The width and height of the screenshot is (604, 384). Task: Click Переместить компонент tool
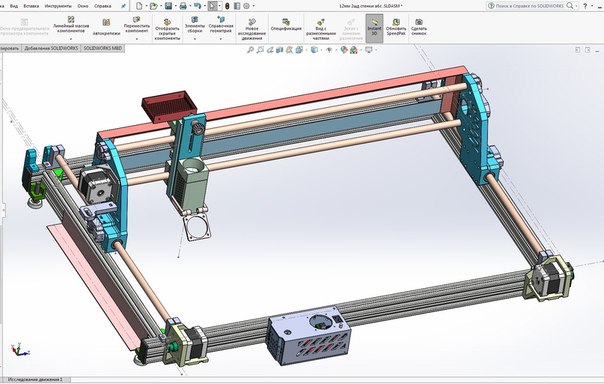coord(136,25)
